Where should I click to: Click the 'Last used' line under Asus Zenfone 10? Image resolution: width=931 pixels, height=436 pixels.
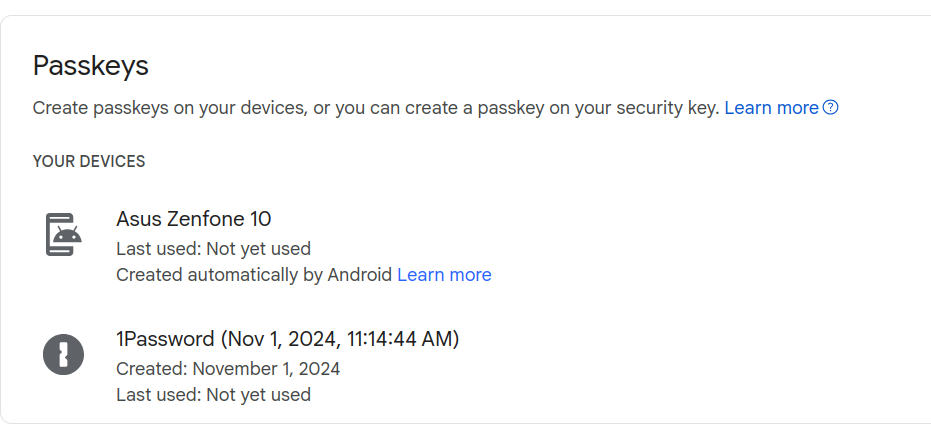point(213,249)
